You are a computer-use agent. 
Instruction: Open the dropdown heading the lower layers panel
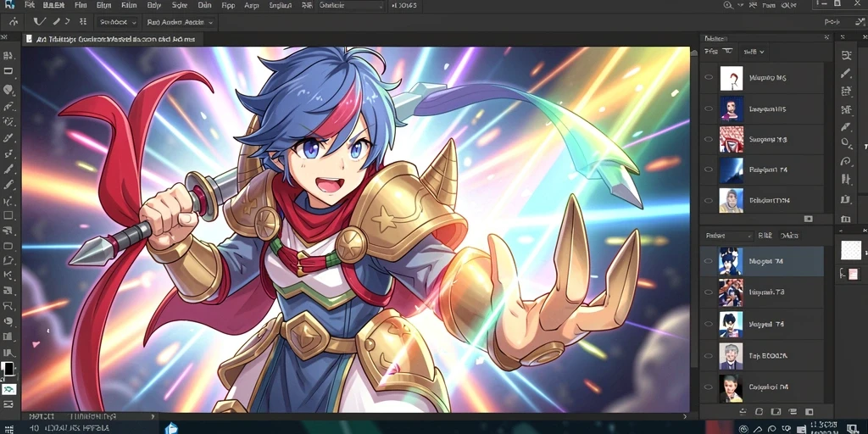tap(728, 236)
